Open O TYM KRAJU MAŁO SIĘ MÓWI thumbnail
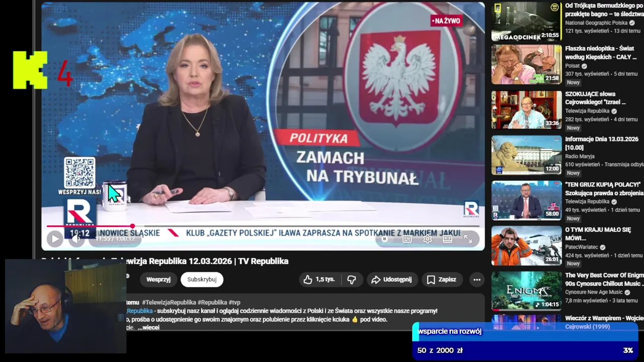The width and height of the screenshot is (644, 362). [x=526, y=245]
